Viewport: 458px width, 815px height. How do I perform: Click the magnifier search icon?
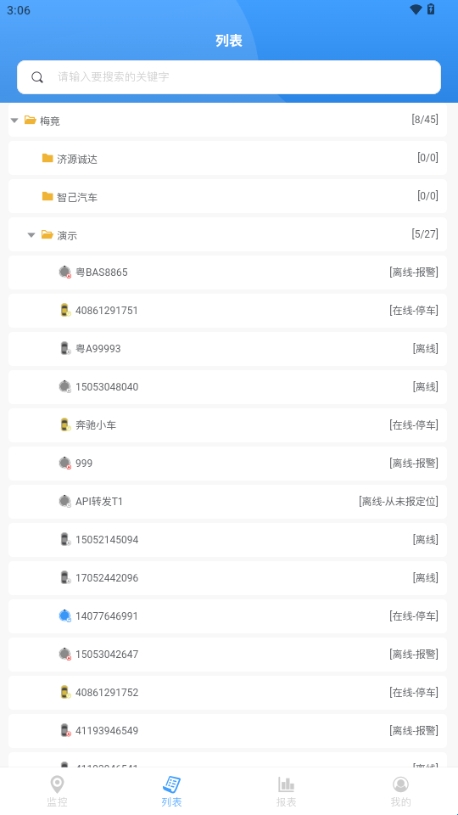pyautogui.click(x=37, y=77)
